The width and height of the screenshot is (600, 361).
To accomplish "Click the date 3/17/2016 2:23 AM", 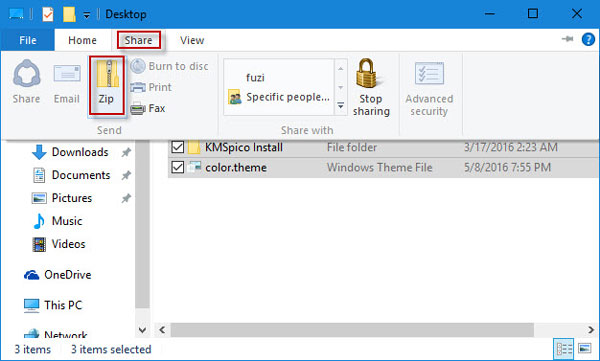I will (510, 147).
